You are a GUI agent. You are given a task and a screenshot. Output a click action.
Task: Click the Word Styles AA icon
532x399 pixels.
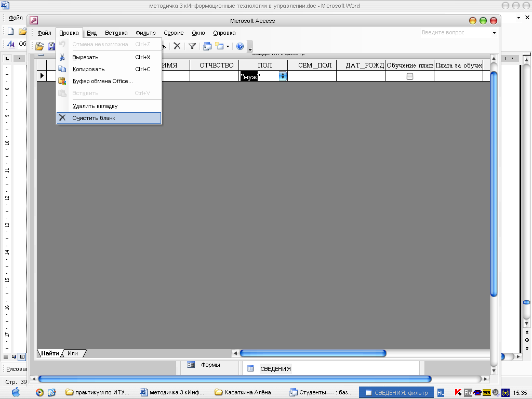pyautogui.click(x=11, y=44)
